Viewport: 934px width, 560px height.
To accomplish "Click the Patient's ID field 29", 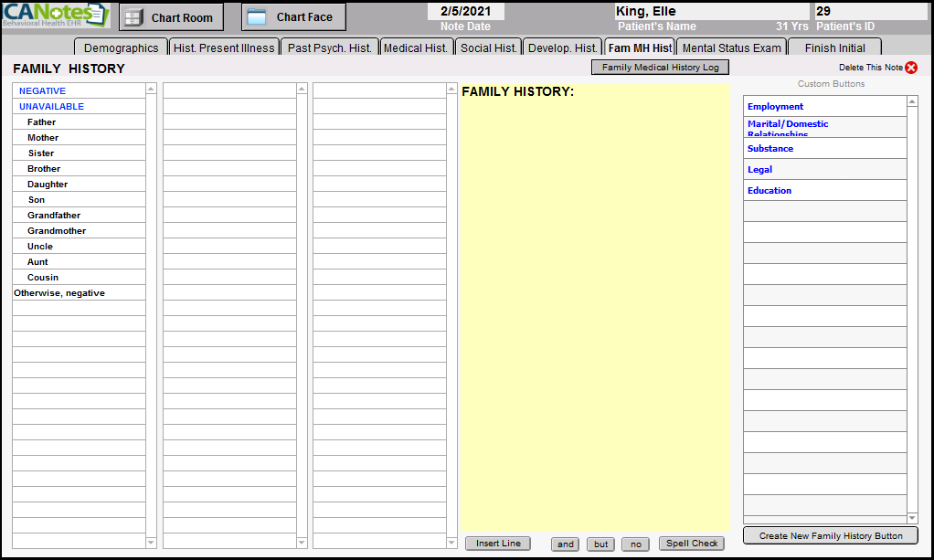I will (872, 11).
